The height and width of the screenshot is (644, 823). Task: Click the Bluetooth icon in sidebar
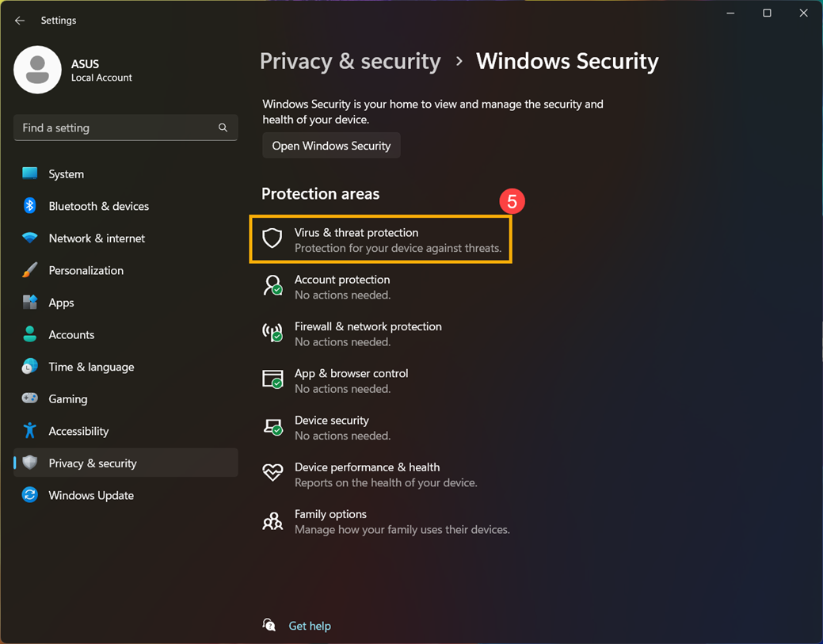[30, 206]
